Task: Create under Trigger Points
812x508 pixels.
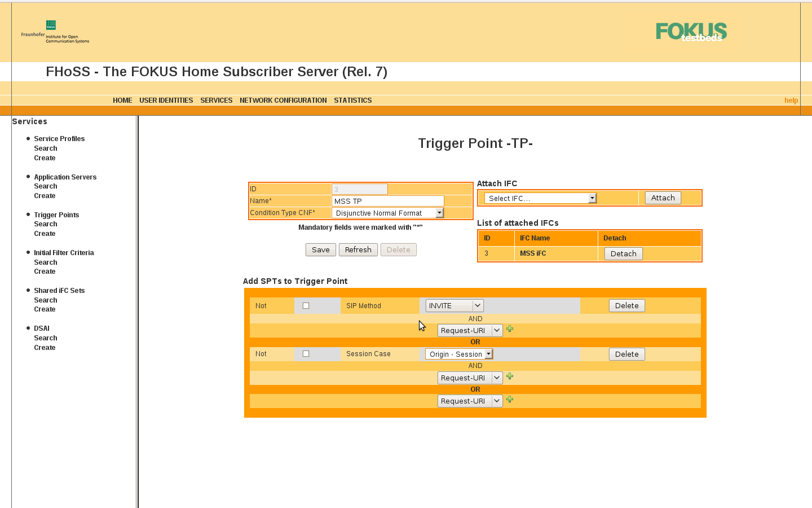Action: (x=45, y=234)
